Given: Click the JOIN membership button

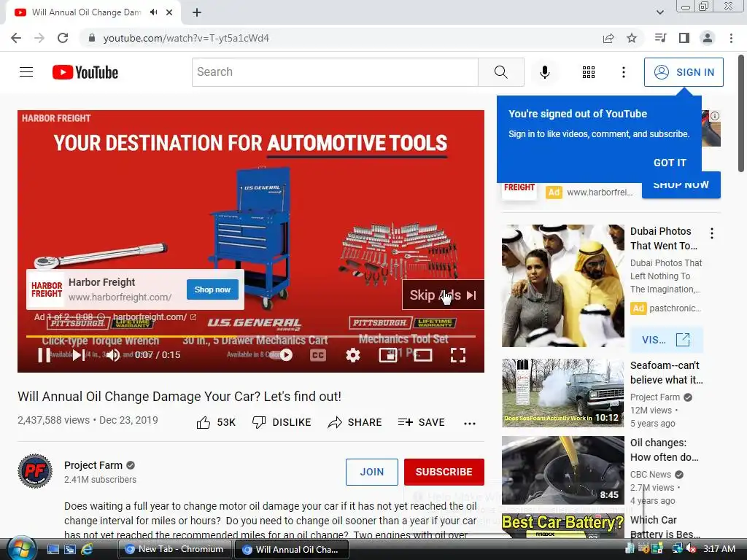Looking at the screenshot, I should [371, 472].
